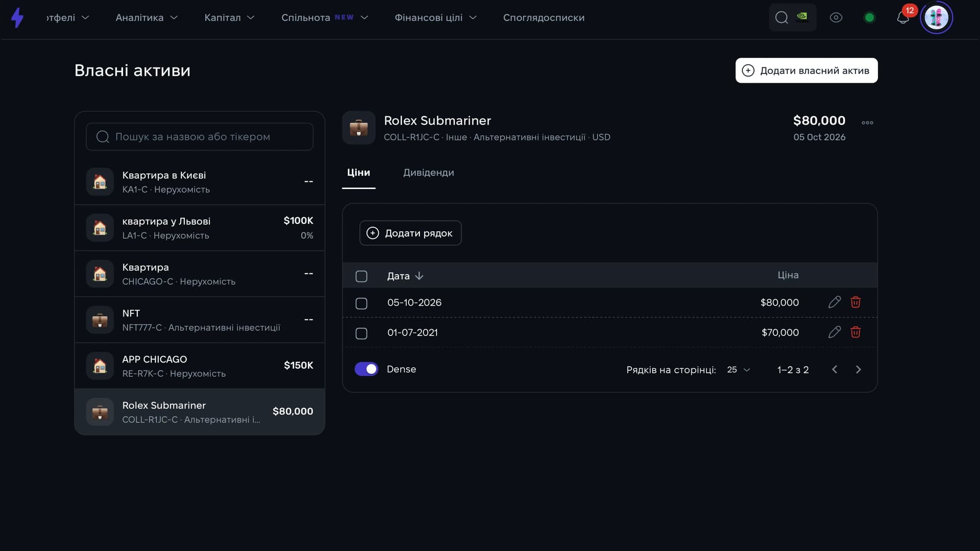
Task: Expand the Фінансові цілі menu
Action: click(x=436, y=18)
